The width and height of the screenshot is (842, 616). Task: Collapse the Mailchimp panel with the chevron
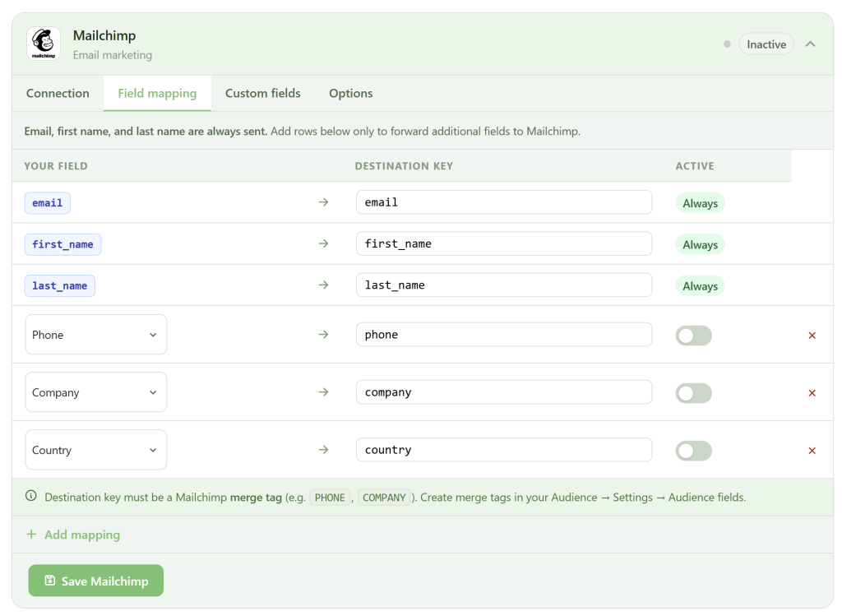click(810, 44)
